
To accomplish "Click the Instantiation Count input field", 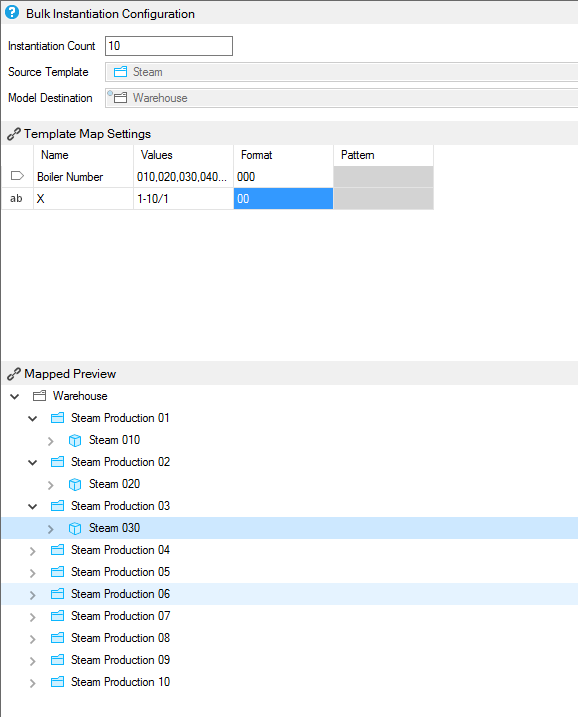I will [x=169, y=46].
